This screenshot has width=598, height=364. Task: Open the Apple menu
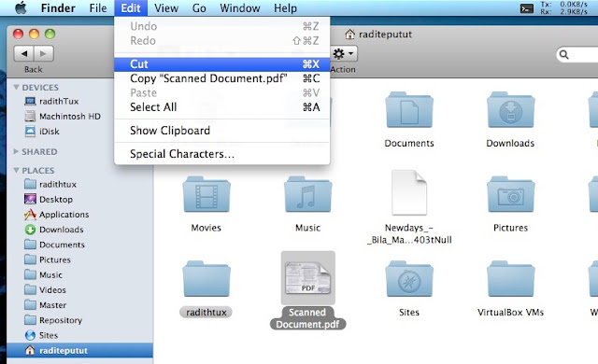[21, 7]
